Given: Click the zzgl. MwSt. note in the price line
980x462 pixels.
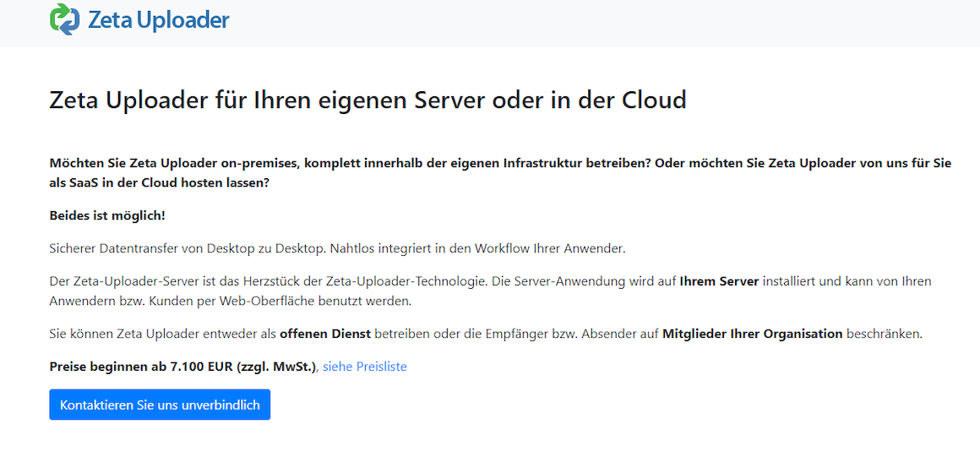Looking at the screenshot, I should tap(275, 367).
